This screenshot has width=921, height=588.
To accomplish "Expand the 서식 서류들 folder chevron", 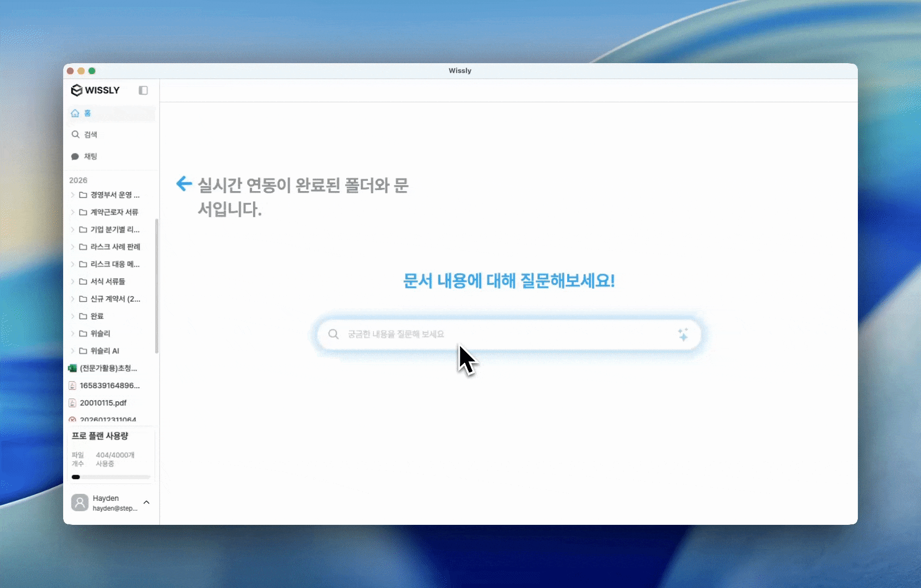I will point(72,281).
